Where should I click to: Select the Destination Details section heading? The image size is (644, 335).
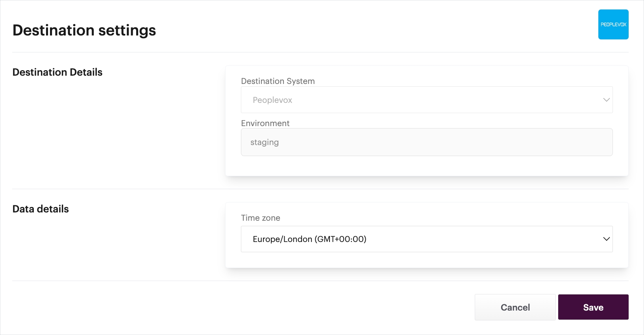click(57, 72)
